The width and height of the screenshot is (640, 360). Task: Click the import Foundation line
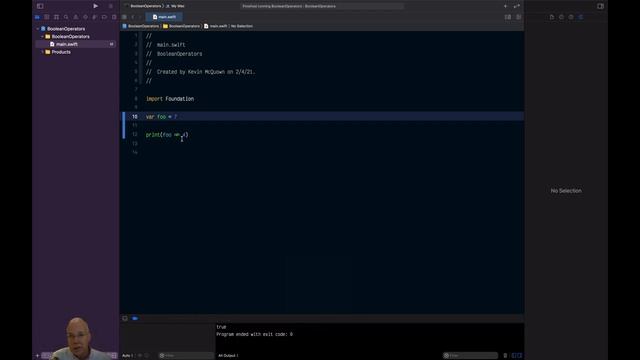click(170, 99)
